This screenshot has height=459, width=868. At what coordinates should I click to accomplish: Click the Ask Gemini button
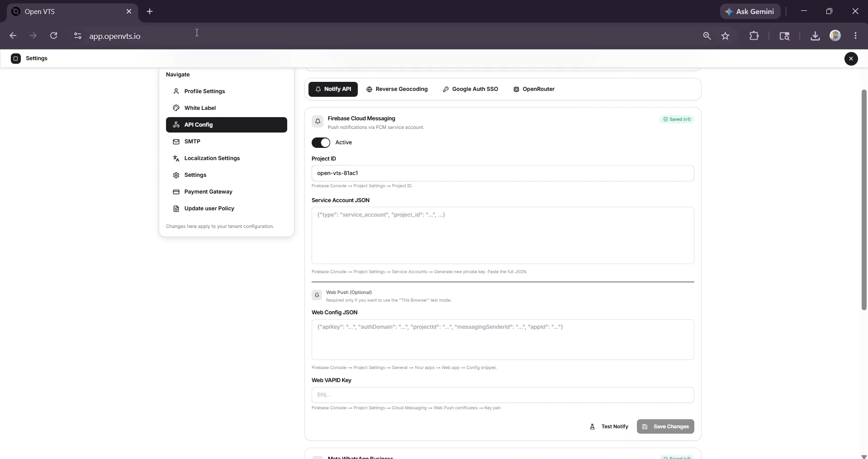click(750, 11)
